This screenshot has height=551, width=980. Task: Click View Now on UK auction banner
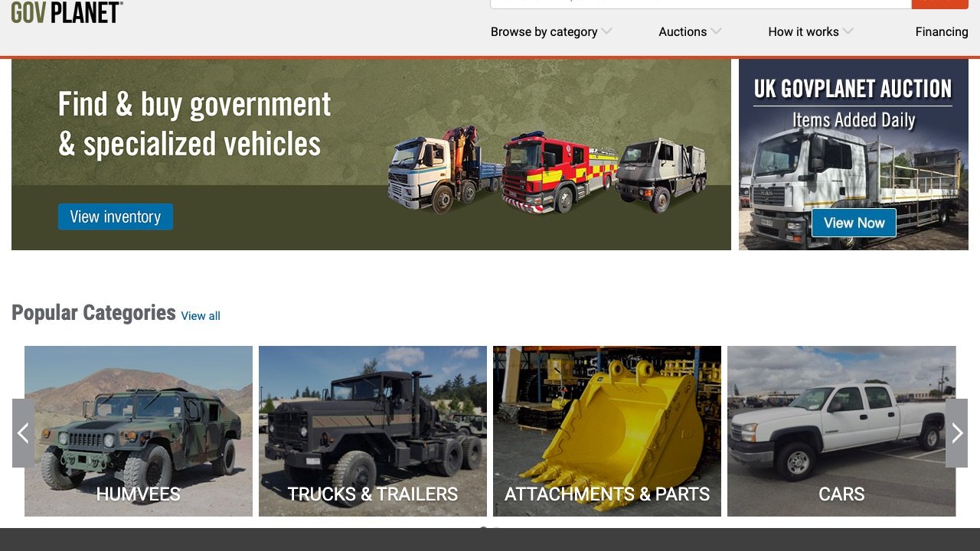tap(854, 223)
